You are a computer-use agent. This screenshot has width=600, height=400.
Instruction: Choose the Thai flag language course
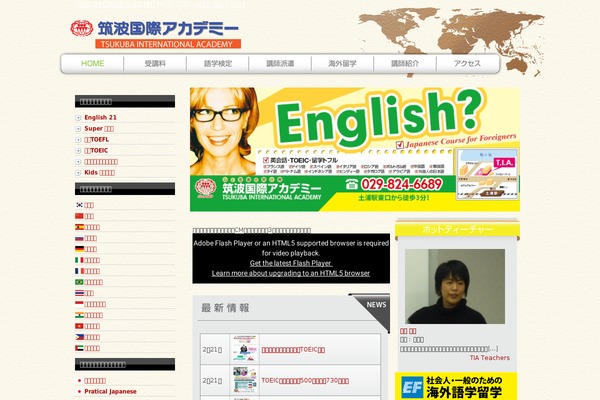tap(85, 293)
